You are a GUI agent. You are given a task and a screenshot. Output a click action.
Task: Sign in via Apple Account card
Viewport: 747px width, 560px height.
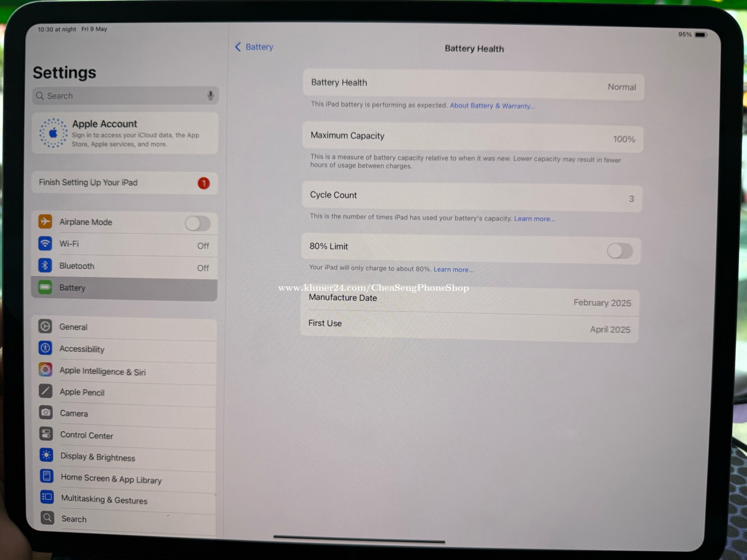[x=125, y=133]
